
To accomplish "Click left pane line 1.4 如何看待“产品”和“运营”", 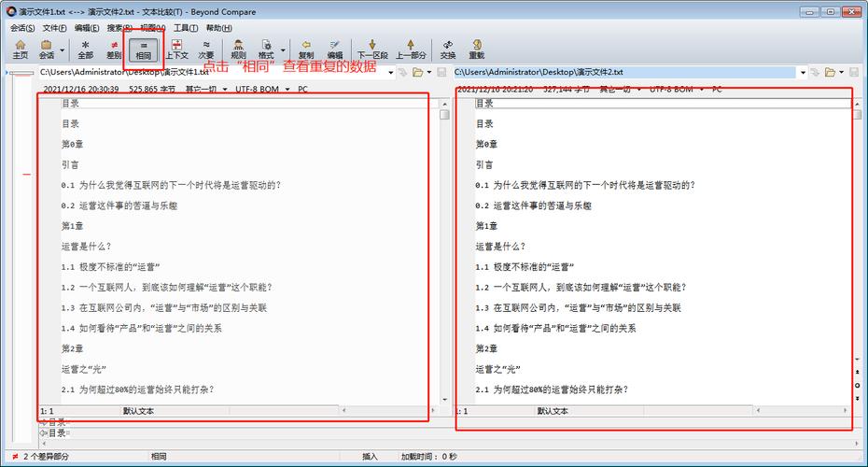I will 141,329.
